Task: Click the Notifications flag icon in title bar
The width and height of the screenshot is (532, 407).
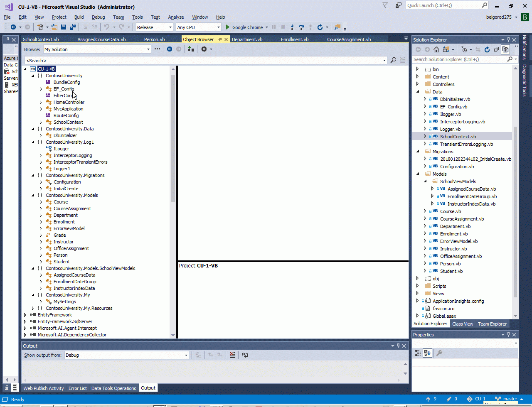Action: pos(385,5)
